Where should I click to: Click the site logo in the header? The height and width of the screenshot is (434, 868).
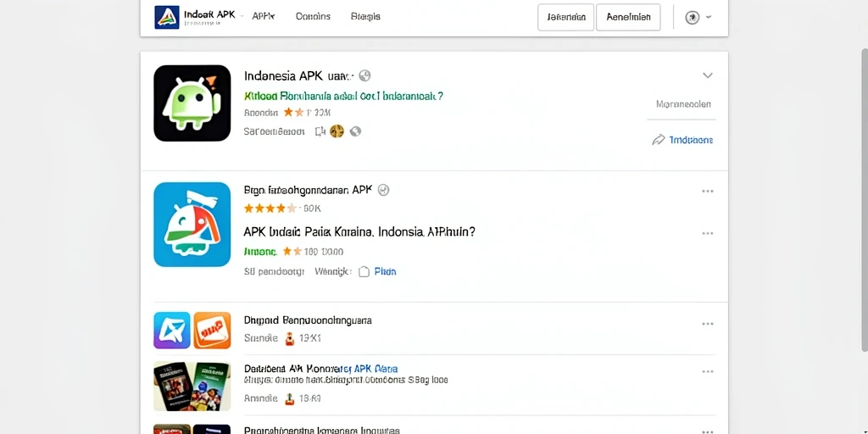click(x=167, y=17)
